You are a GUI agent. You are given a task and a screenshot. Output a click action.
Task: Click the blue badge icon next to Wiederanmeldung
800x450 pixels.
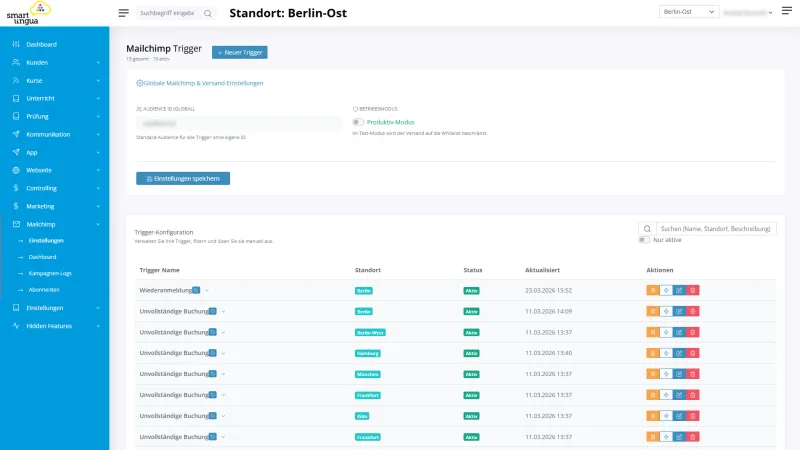point(196,290)
